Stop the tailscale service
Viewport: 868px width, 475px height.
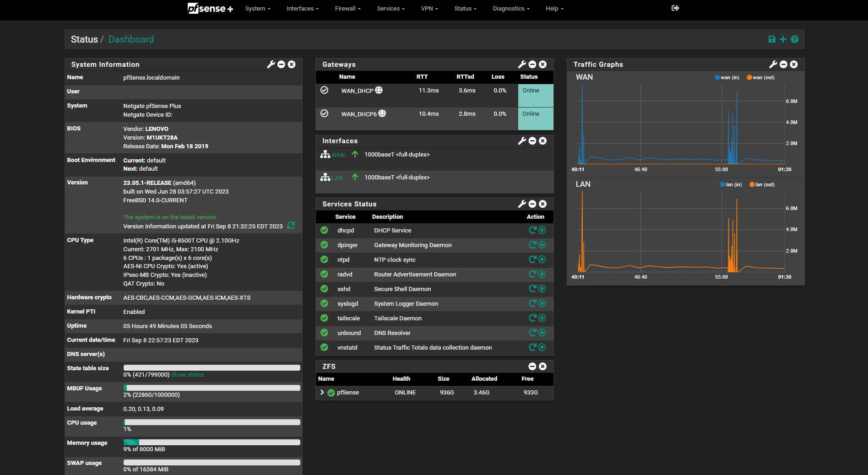[x=542, y=318]
